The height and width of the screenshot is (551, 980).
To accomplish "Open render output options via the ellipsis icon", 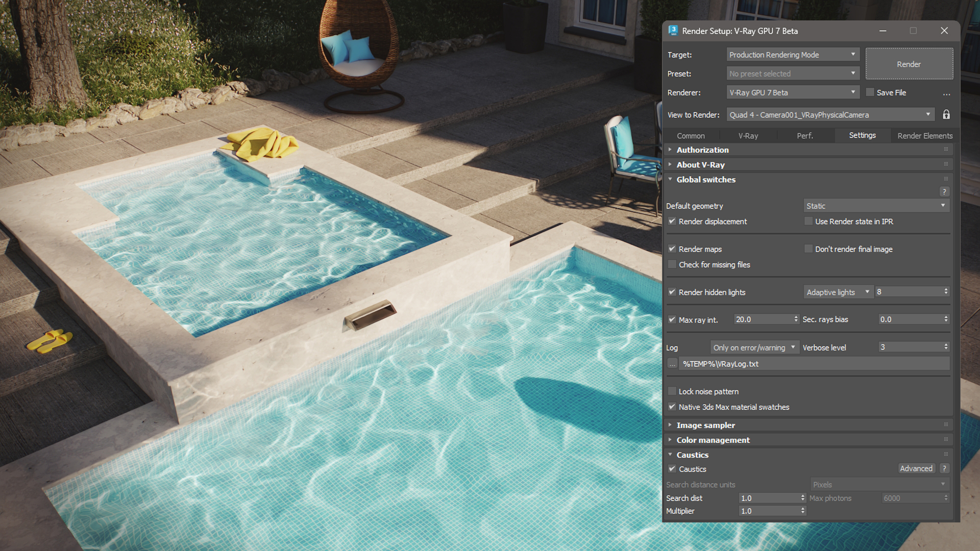I will pos(947,93).
